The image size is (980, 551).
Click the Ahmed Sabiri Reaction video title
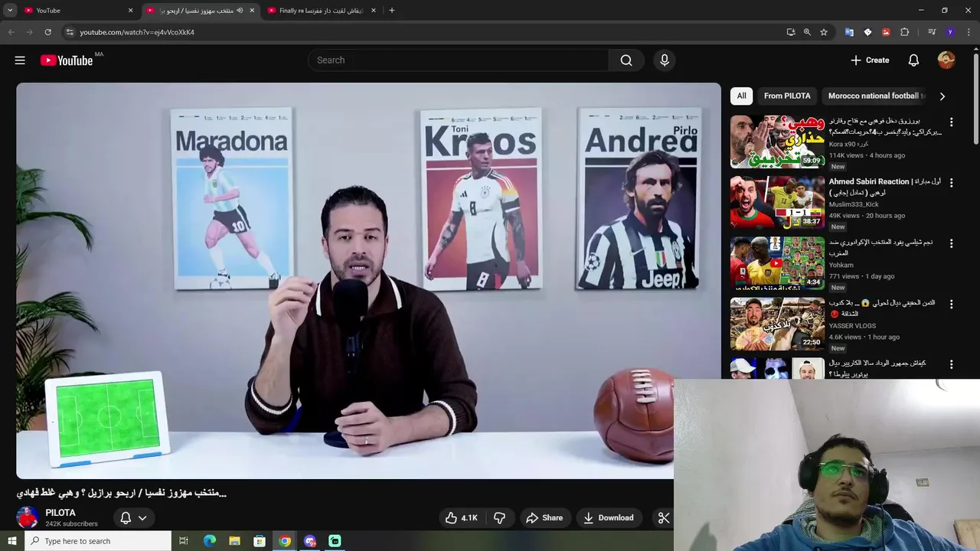coord(885,187)
